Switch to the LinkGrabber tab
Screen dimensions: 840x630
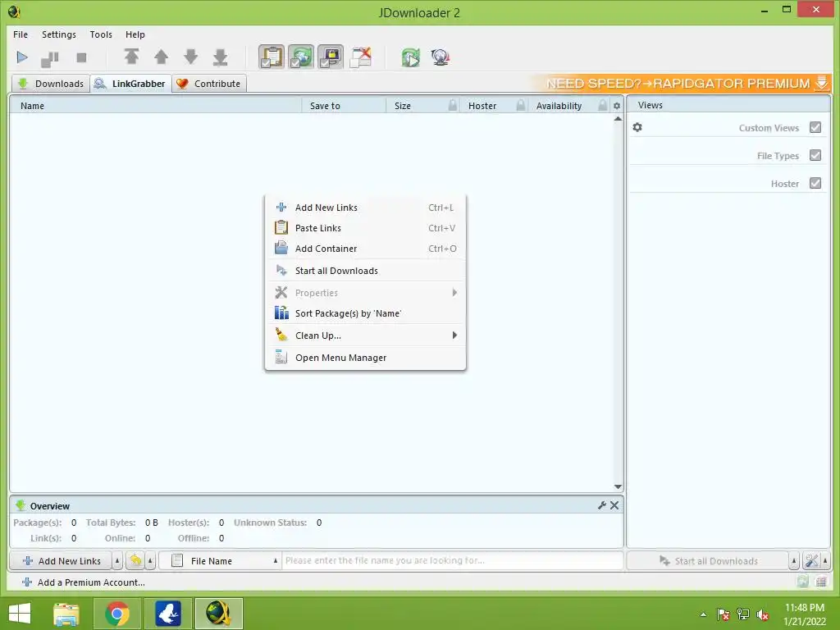tap(130, 84)
